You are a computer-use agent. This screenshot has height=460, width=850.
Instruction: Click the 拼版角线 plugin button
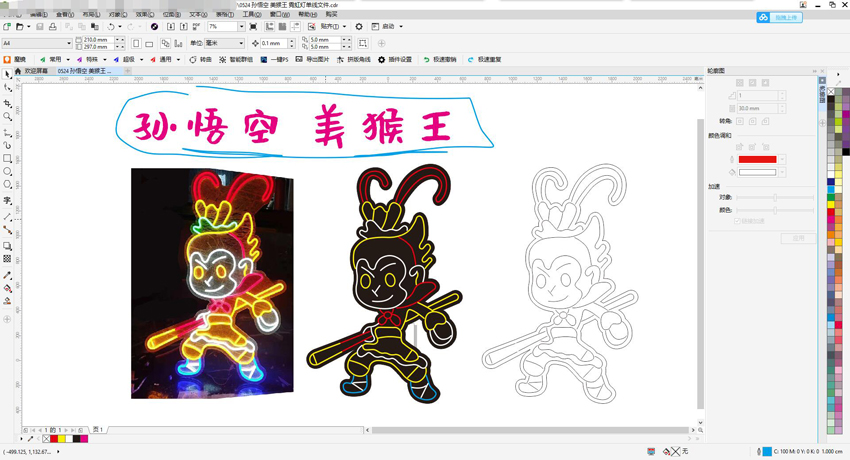[353, 60]
